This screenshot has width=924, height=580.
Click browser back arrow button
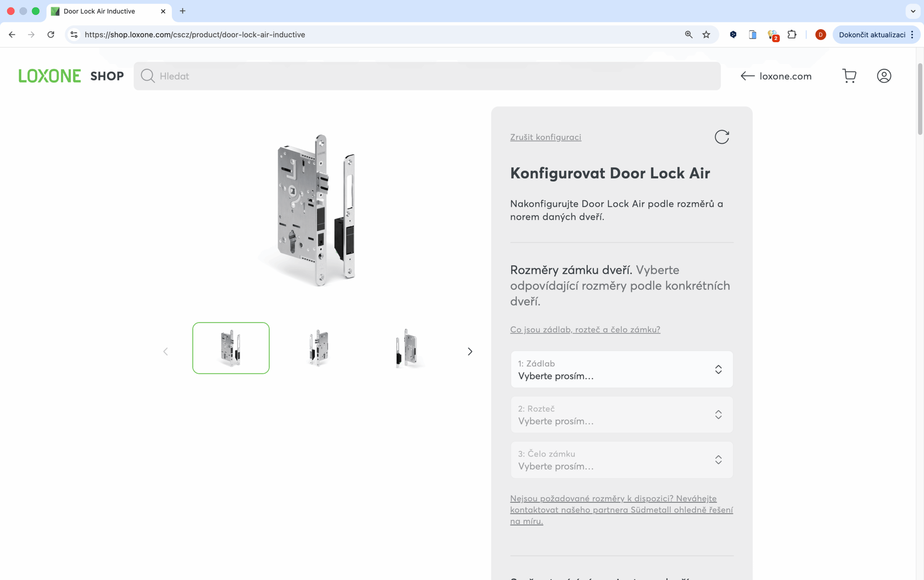tap(12, 35)
